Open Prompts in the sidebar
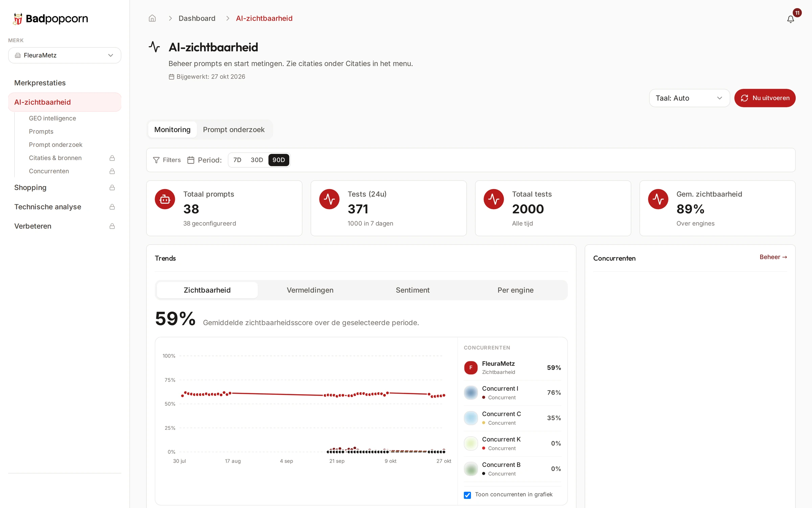 pos(41,131)
